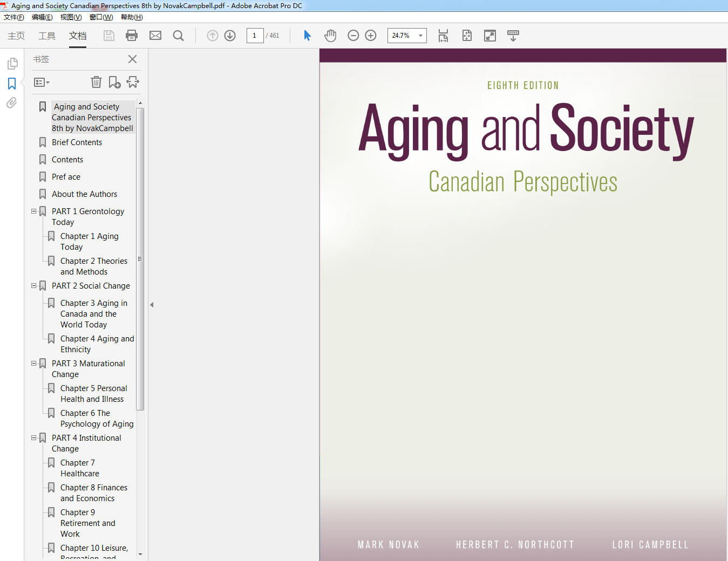The image size is (728, 561).
Task: Open zoom level dropdown
Action: pos(420,36)
